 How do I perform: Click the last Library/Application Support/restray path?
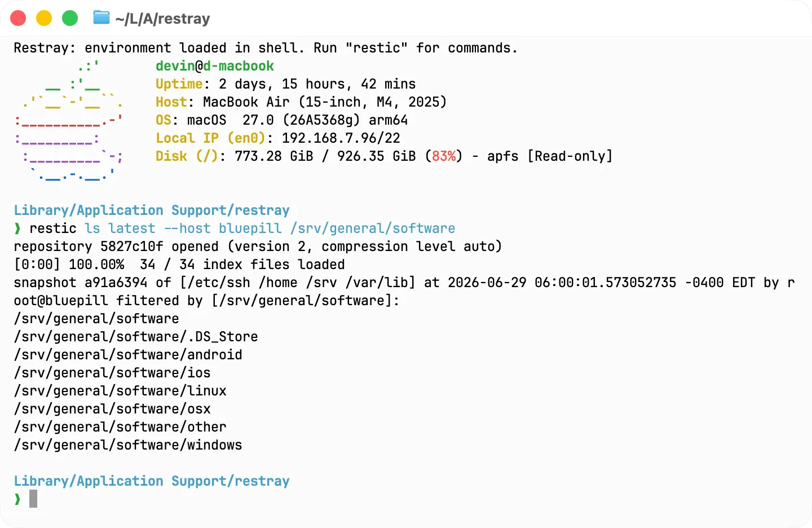click(x=152, y=481)
